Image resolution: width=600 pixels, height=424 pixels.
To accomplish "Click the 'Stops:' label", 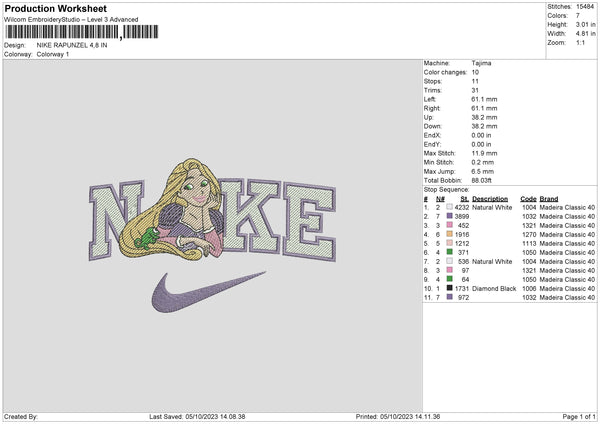I will tap(433, 81).
